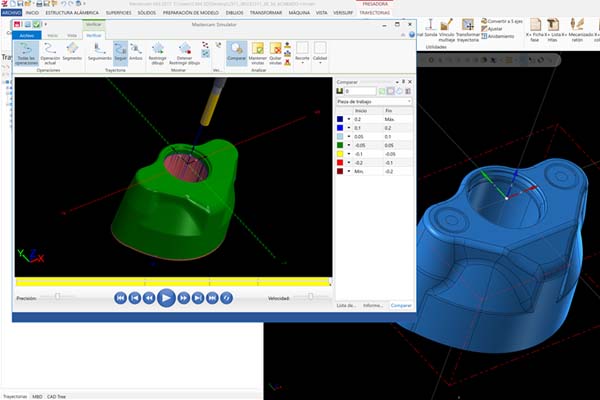Click the Quitar virutas icon
This screenshot has width=600, height=400.
(x=276, y=51)
